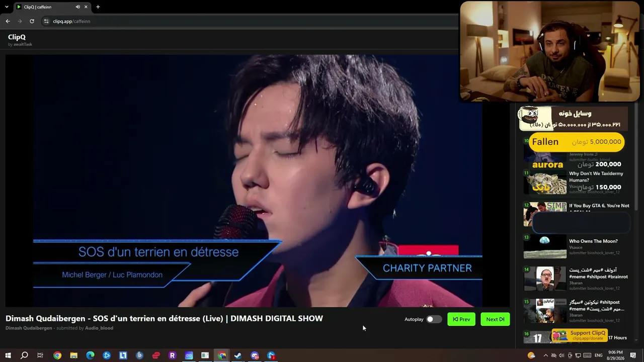Expand the tab search dropdown arrow
The height and width of the screenshot is (362, 644).
(7, 7)
